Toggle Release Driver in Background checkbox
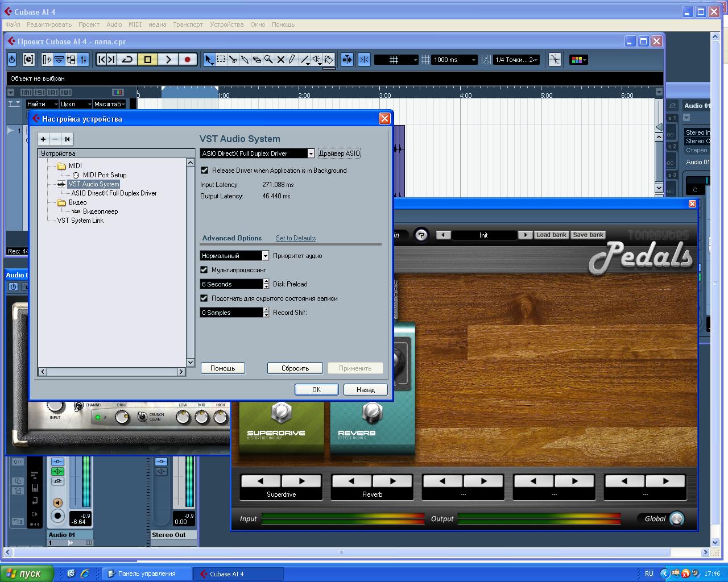Screen dimensions: 728x582 (x=205, y=170)
